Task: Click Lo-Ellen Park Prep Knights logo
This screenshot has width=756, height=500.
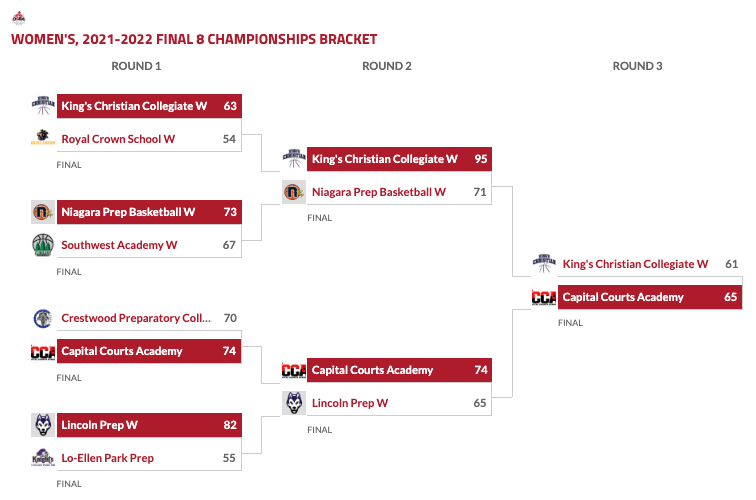Action: [x=42, y=458]
